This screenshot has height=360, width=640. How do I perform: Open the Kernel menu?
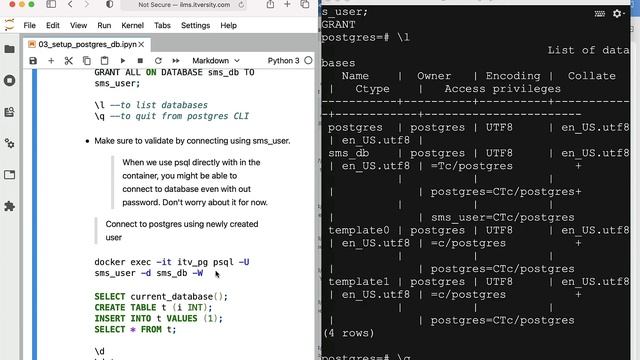tap(132, 25)
